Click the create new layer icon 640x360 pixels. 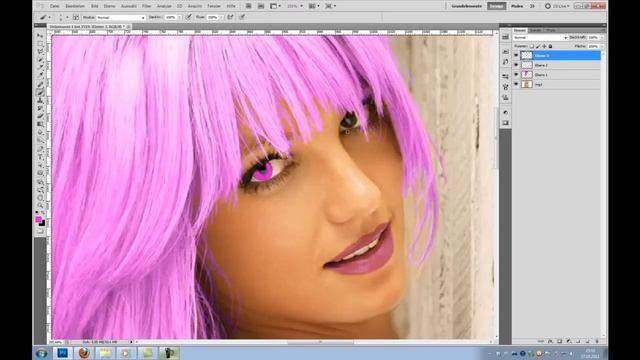coord(588,341)
